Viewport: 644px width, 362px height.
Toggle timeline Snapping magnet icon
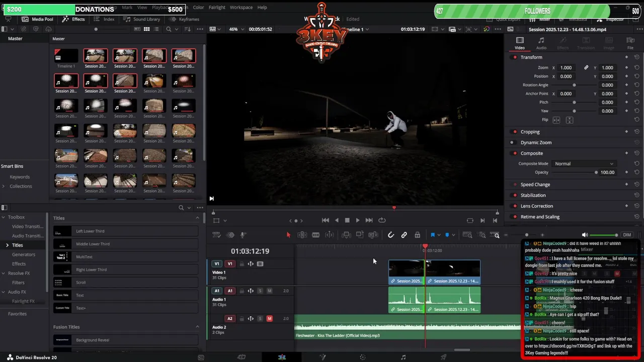tap(390, 235)
